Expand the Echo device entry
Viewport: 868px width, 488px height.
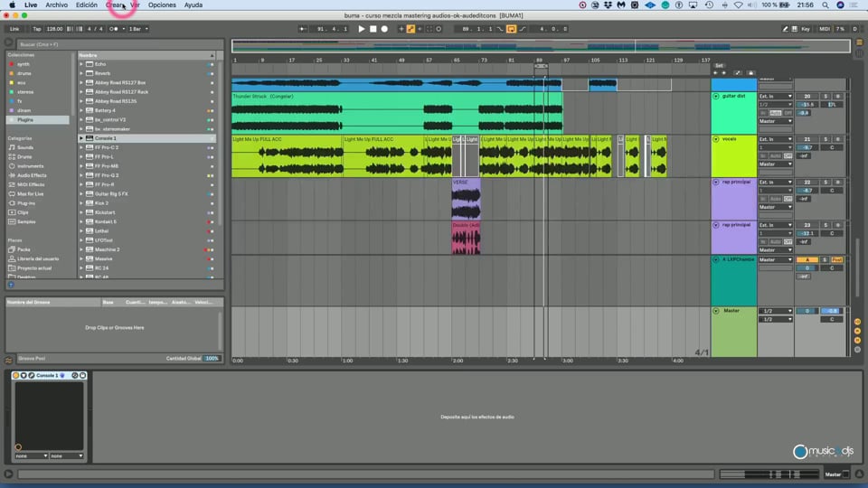tap(81, 64)
